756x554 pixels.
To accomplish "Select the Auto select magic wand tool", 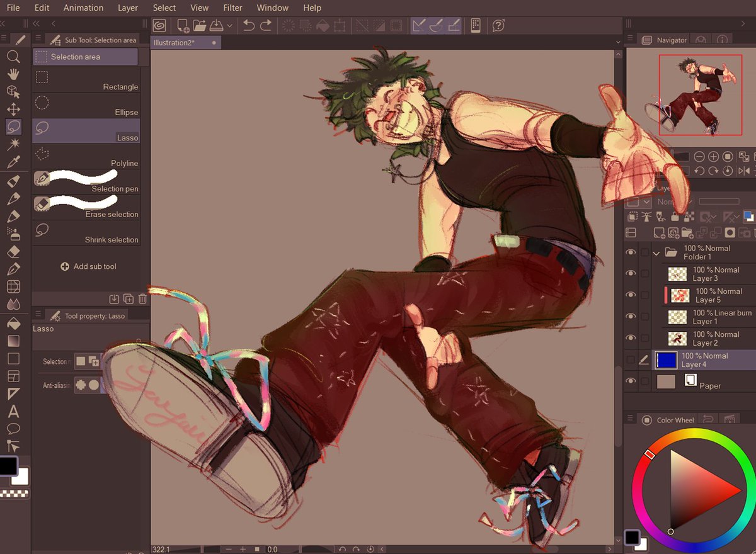I will pyautogui.click(x=13, y=144).
